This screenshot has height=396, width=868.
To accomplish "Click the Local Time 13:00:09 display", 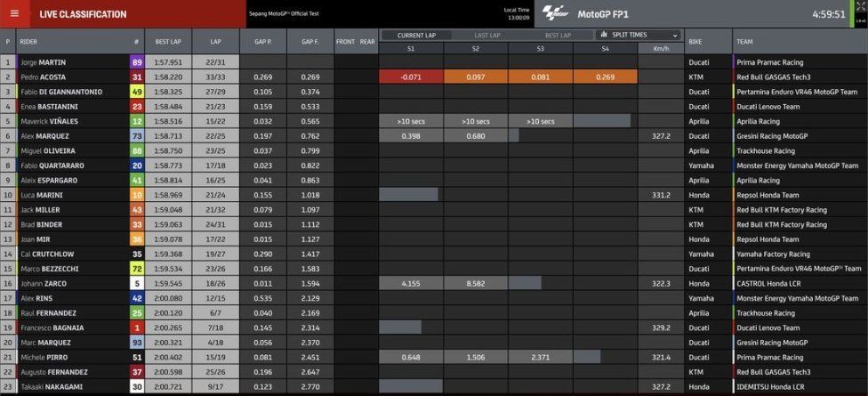I will tap(517, 14).
